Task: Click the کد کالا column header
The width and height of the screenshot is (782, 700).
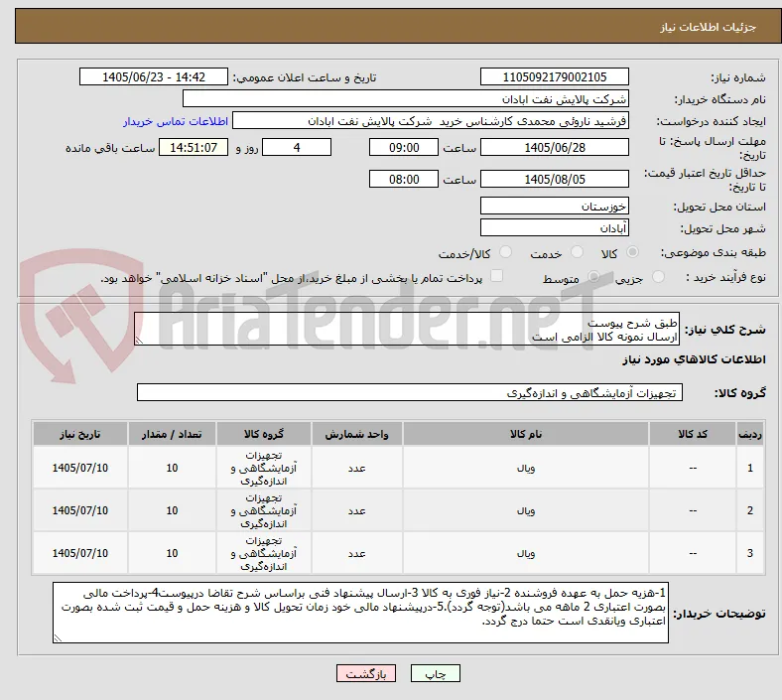Action: coord(693,434)
